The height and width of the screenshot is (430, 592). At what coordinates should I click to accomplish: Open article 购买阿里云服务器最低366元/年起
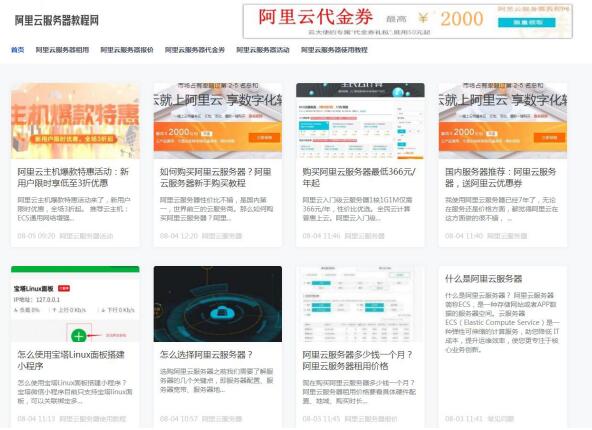point(359,177)
